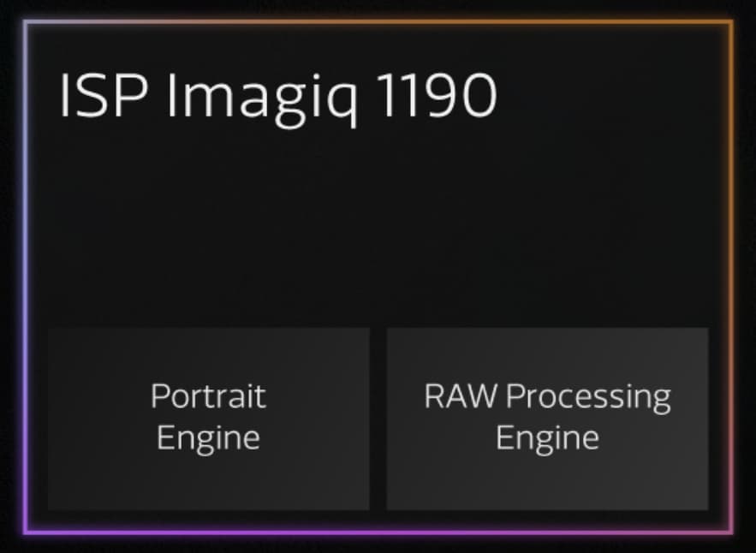Click the dark gap between the two engine boxes

(378, 419)
